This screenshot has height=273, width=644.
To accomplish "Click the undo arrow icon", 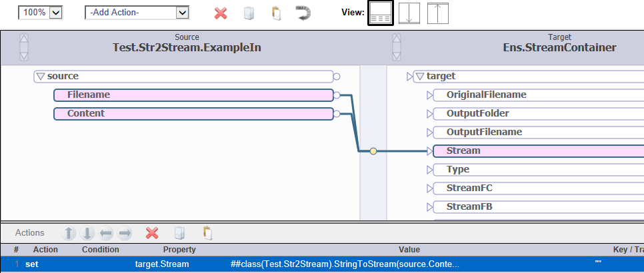I will click(303, 13).
